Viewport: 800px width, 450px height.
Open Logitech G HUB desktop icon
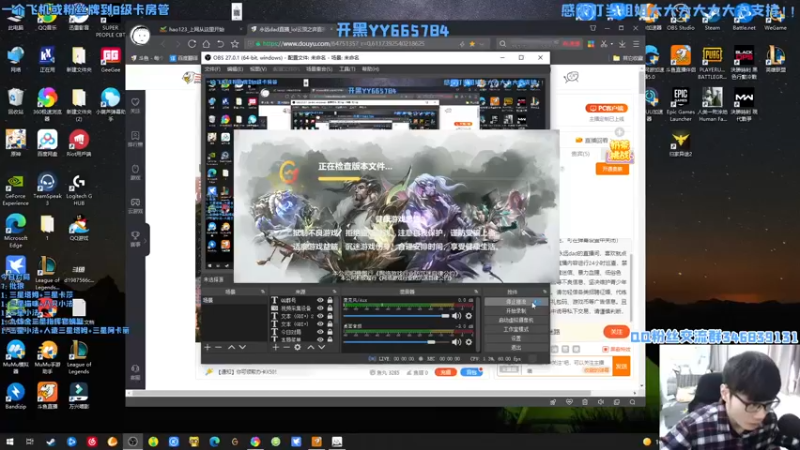click(79, 189)
